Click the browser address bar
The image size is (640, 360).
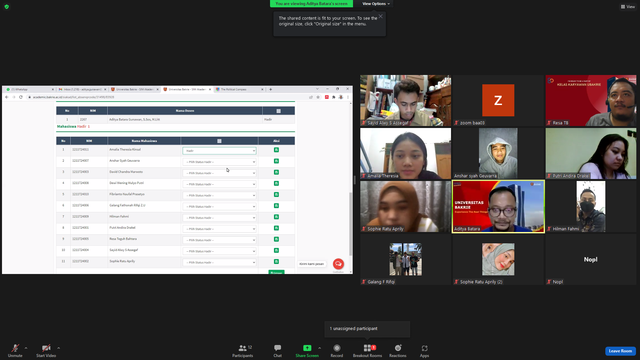167,97
